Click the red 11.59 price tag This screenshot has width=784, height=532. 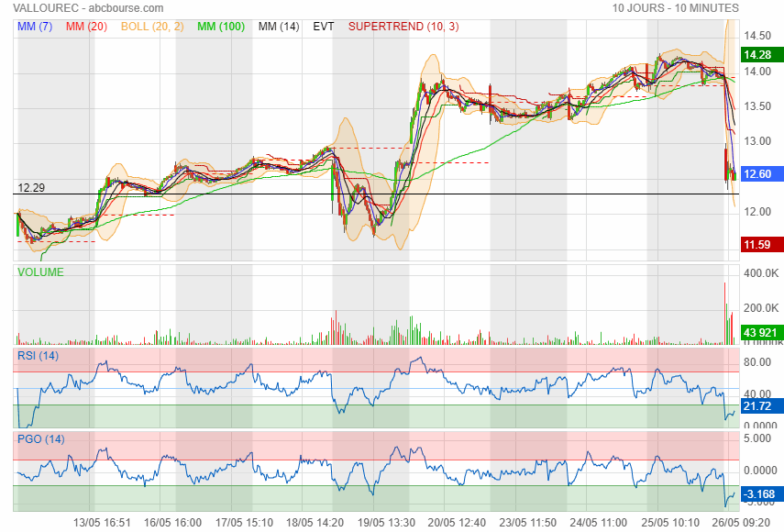tap(757, 244)
